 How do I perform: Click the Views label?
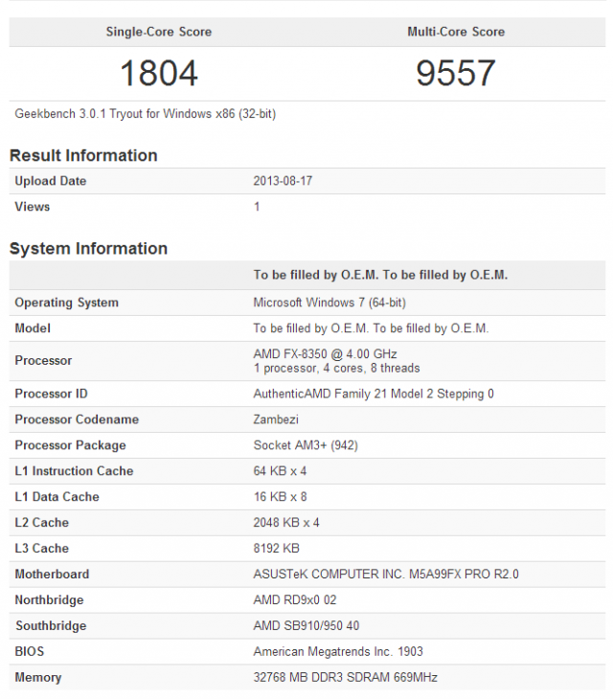[33, 207]
